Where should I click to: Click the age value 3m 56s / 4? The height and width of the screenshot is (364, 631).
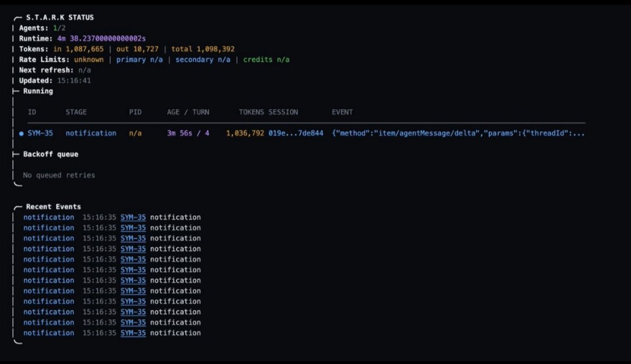click(x=188, y=133)
